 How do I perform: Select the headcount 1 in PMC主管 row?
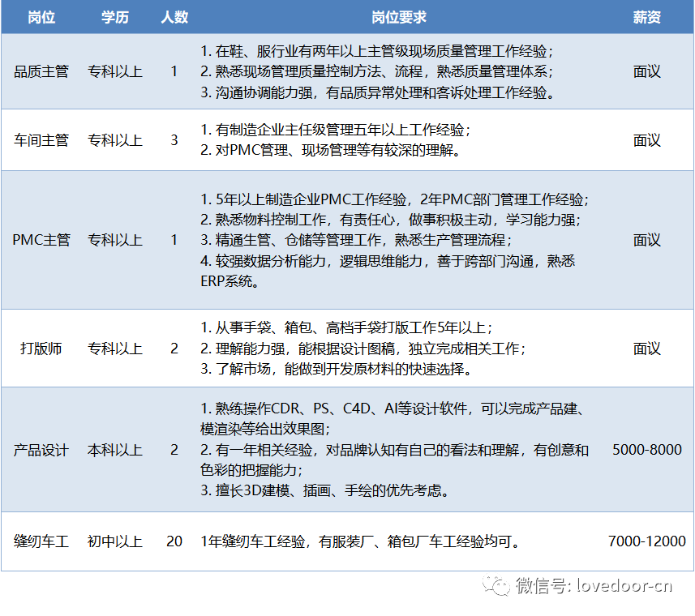tap(174, 240)
